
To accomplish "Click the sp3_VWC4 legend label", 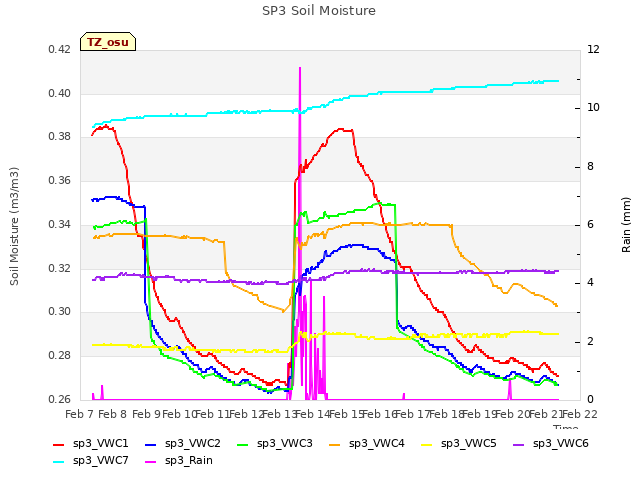I will pos(377,443).
